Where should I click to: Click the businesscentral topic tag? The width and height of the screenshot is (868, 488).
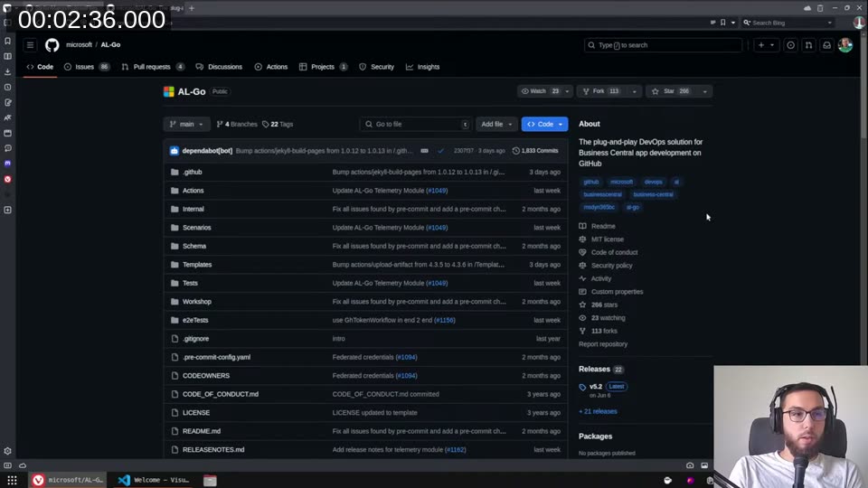click(602, 195)
